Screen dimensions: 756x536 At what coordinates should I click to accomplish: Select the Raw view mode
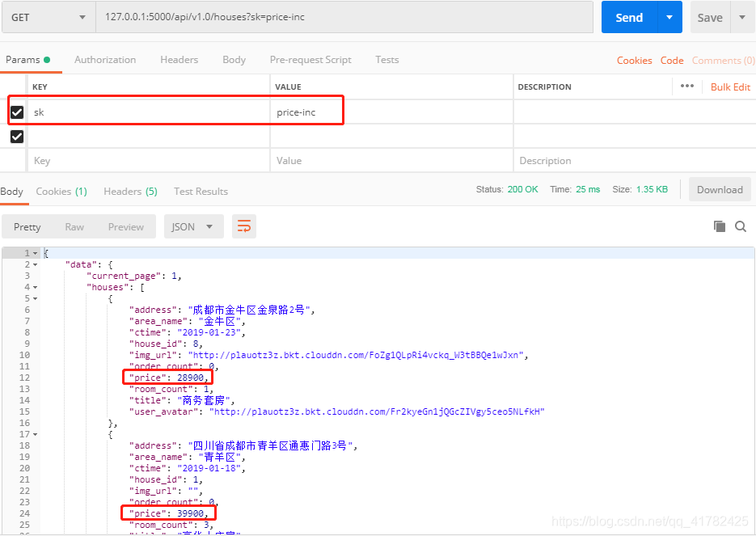click(x=74, y=226)
